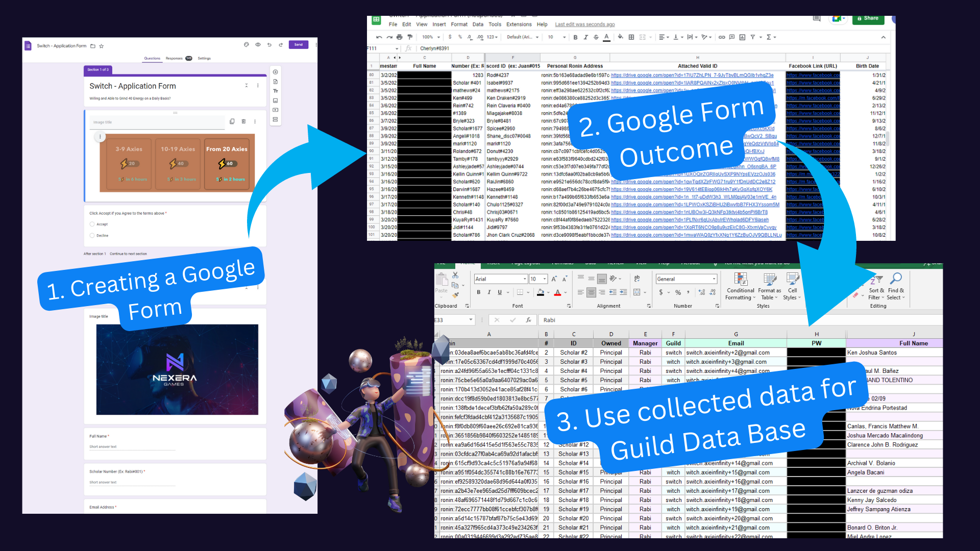
Task: Select the Decline radio option
Action: point(92,235)
